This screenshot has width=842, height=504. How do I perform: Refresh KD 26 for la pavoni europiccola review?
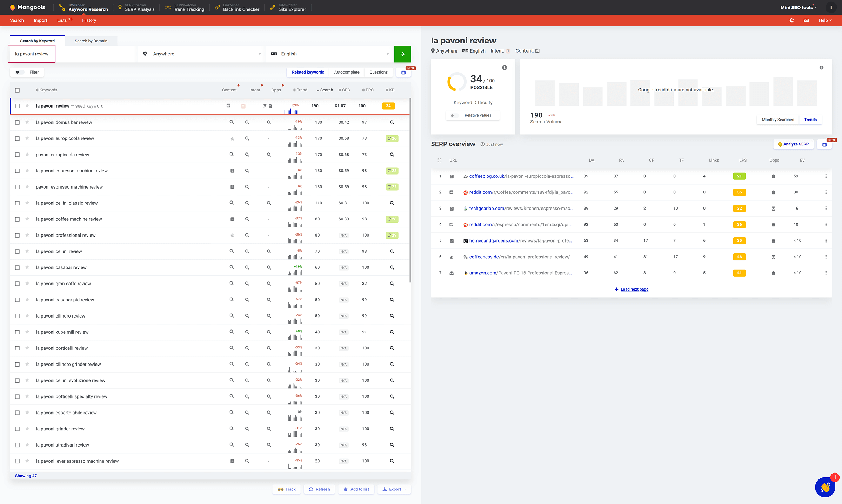(392, 138)
